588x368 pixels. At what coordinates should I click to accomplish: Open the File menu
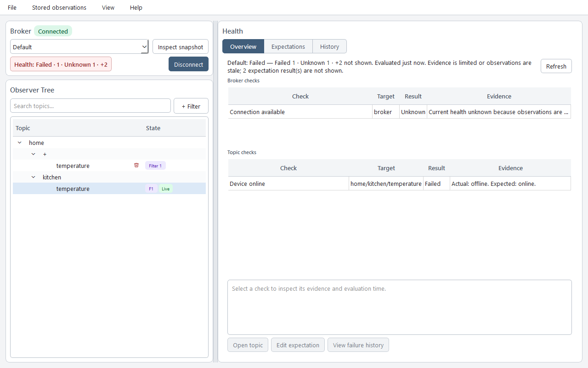12,7
